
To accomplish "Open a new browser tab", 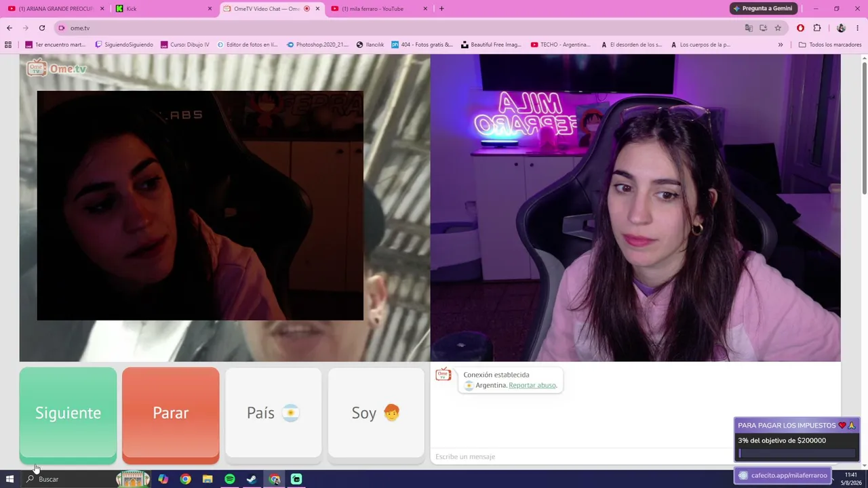I will (x=441, y=9).
